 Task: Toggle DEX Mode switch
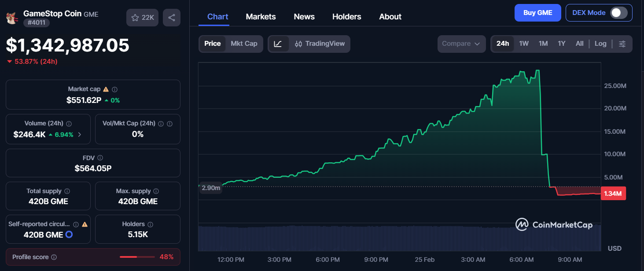coord(618,13)
